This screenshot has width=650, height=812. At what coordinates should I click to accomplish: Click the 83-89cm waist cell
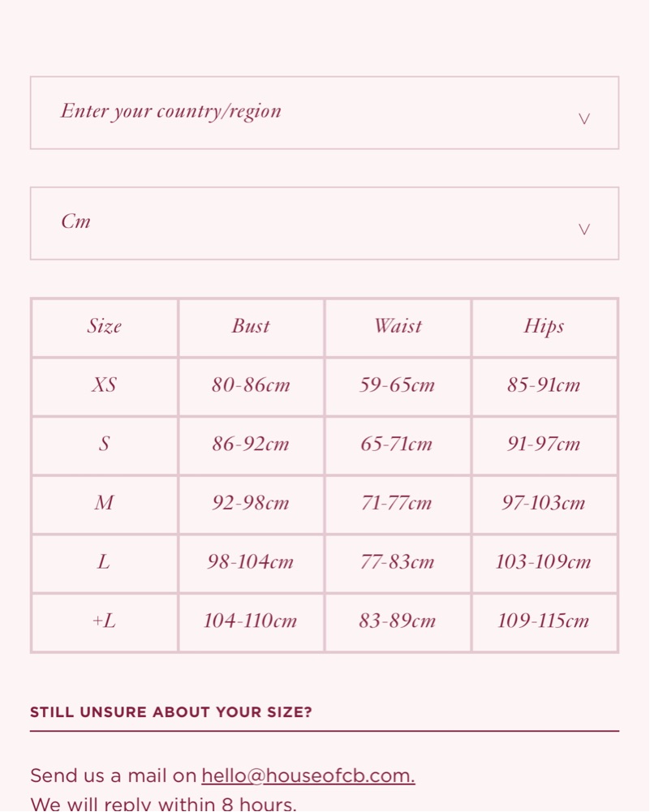[x=398, y=622]
